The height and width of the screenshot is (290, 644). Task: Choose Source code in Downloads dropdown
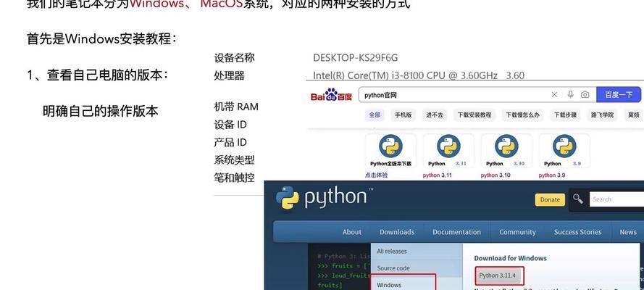pos(417,268)
